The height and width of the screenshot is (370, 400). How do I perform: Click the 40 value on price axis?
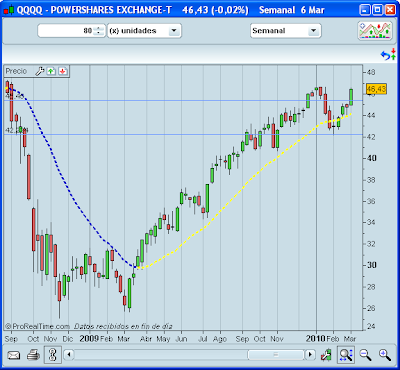click(x=371, y=158)
